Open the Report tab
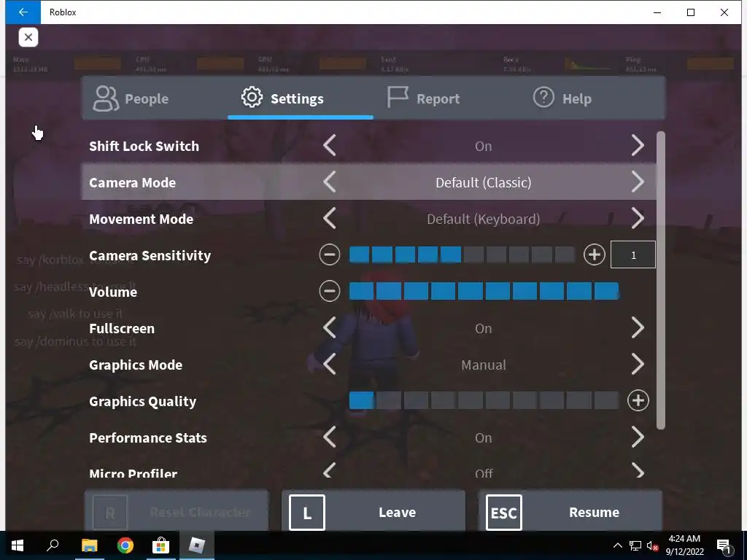The width and height of the screenshot is (747, 560). pyautogui.click(x=446, y=98)
